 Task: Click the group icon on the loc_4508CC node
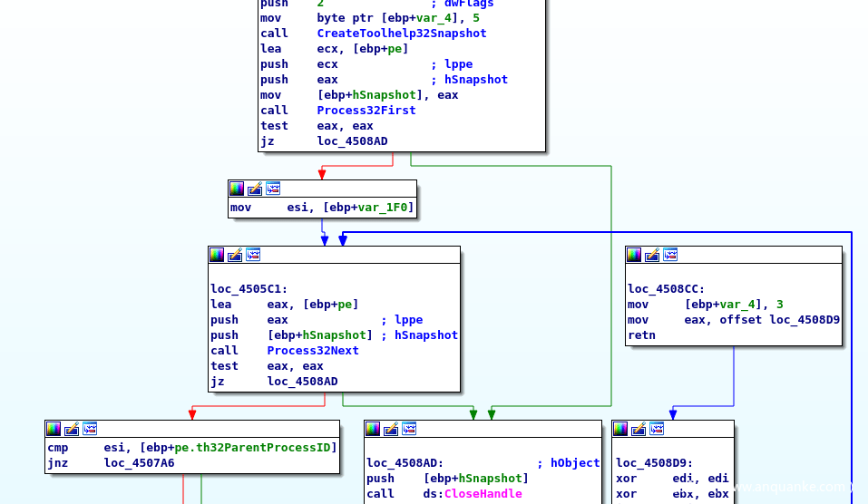coord(670,255)
